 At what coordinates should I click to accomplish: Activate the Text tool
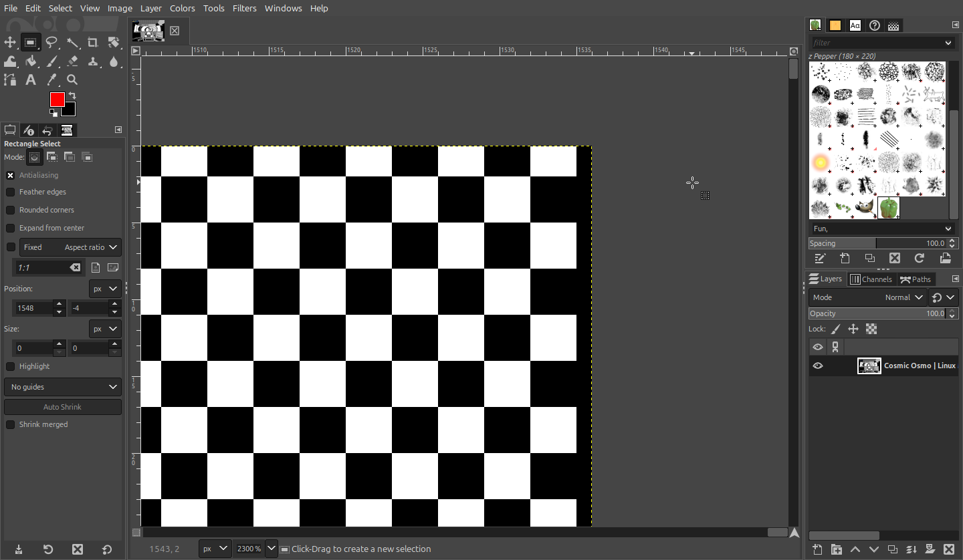(31, 80)
